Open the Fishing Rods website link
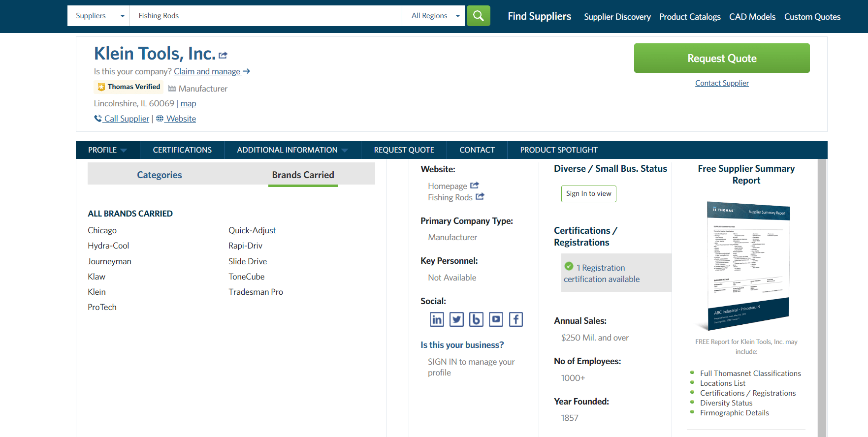The image size is (868, 437). [x=450, y=197]
